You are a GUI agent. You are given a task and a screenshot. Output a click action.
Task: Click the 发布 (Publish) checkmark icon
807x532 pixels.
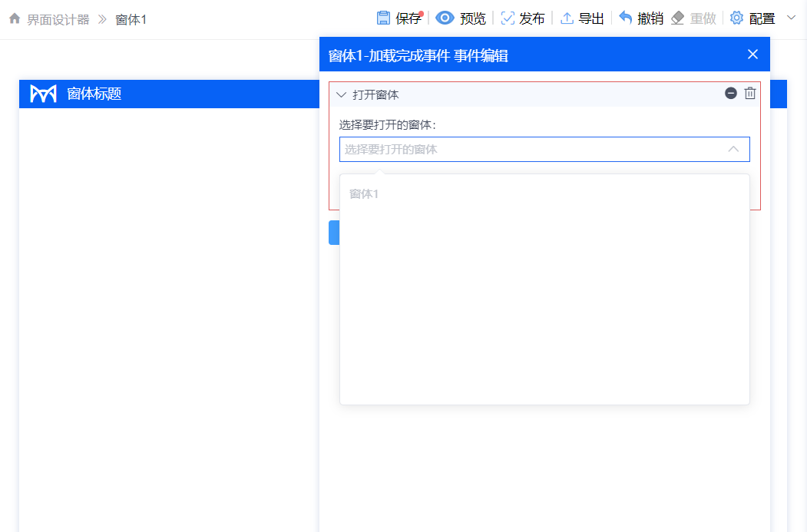[506, 18]
